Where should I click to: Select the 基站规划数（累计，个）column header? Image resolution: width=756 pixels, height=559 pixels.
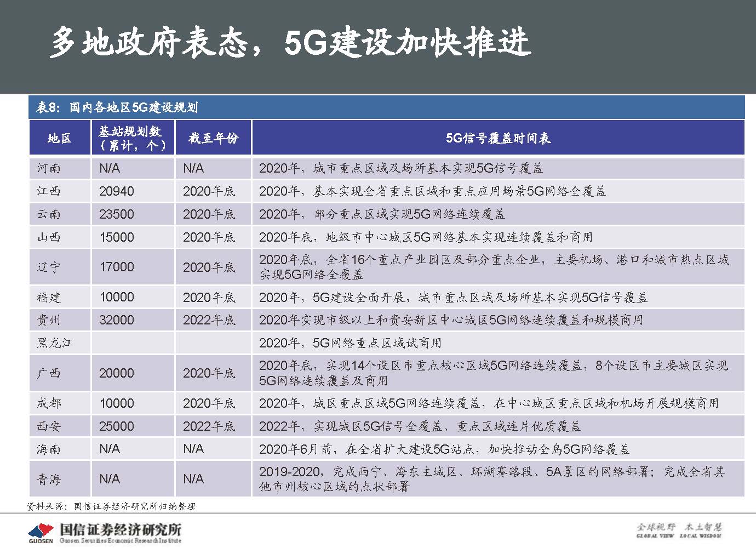click(133, 137)
